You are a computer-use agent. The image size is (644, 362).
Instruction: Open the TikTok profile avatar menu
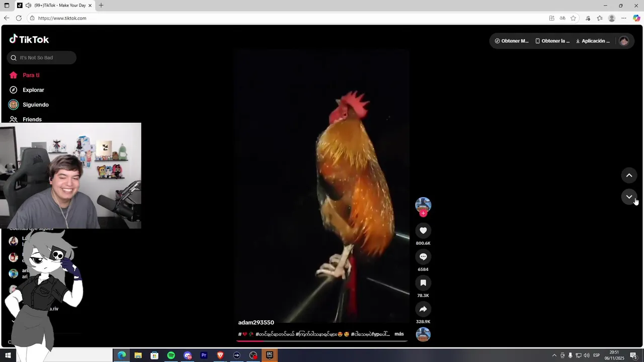[624, 41]
